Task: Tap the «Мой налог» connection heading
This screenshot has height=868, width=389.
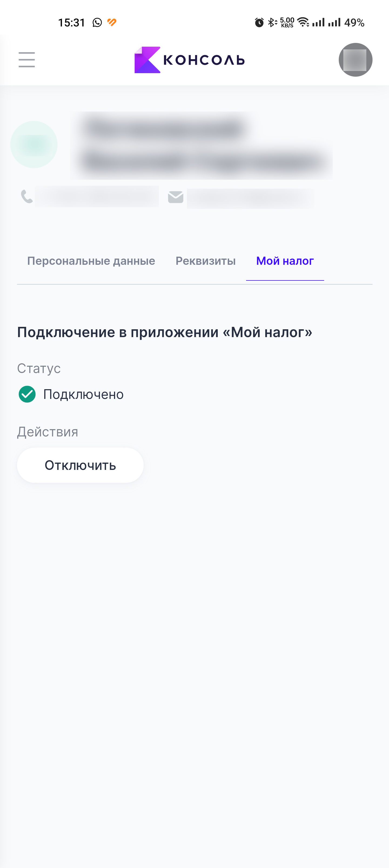Action: pyautogui.click(x=165, y=332)
